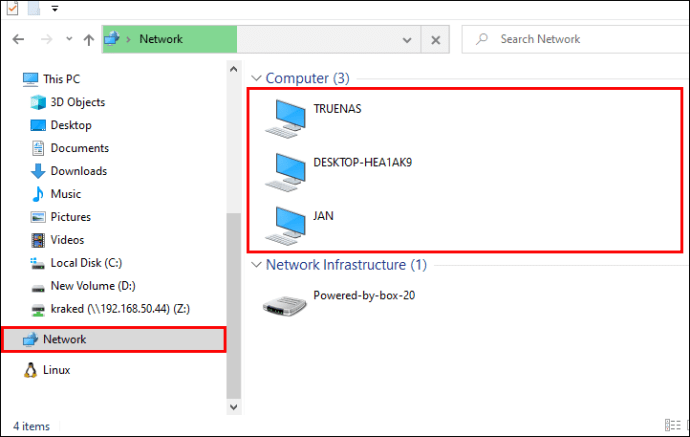Show recent locations dropdown arrow
Screen dimensions: 690x437
point(68,39)
